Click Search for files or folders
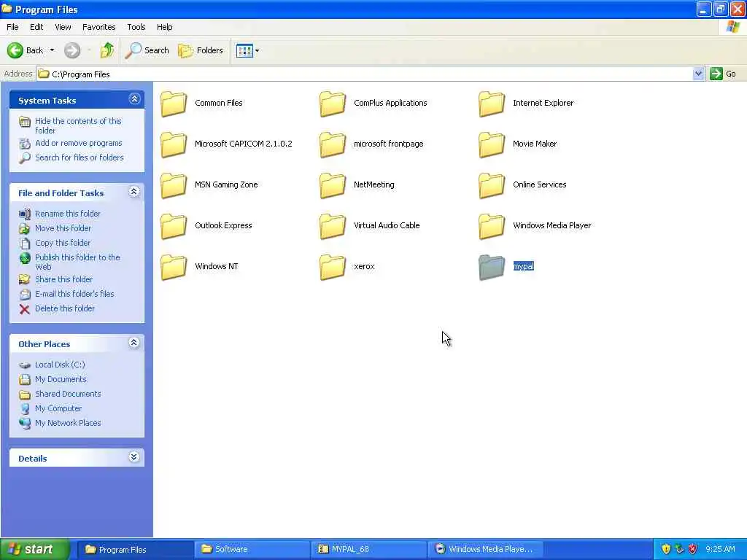 (x=79, y=157)
